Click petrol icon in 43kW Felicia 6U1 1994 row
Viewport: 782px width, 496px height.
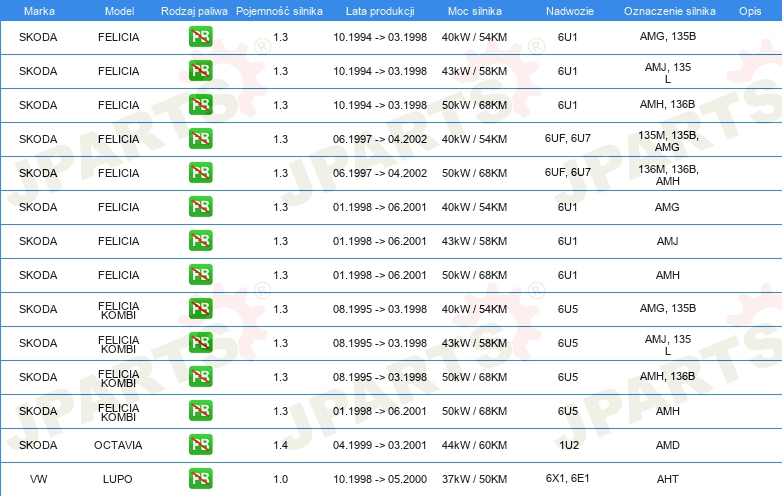click(x=200, y=71)
